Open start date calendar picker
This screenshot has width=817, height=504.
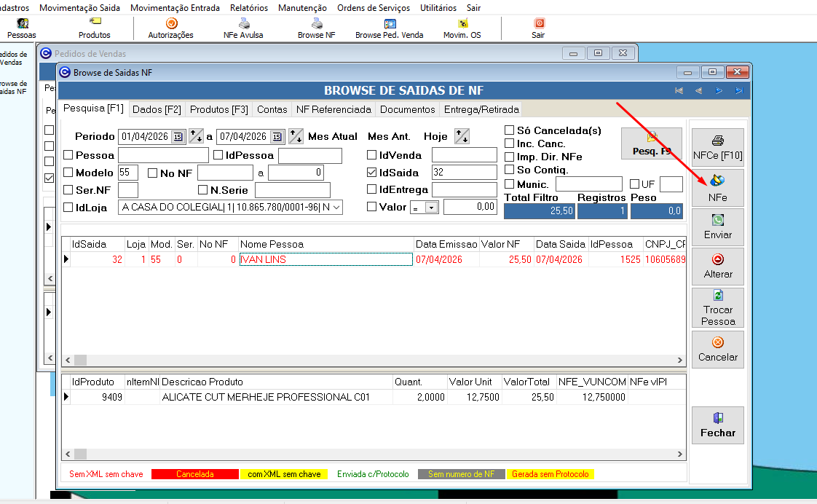(178, 137)
